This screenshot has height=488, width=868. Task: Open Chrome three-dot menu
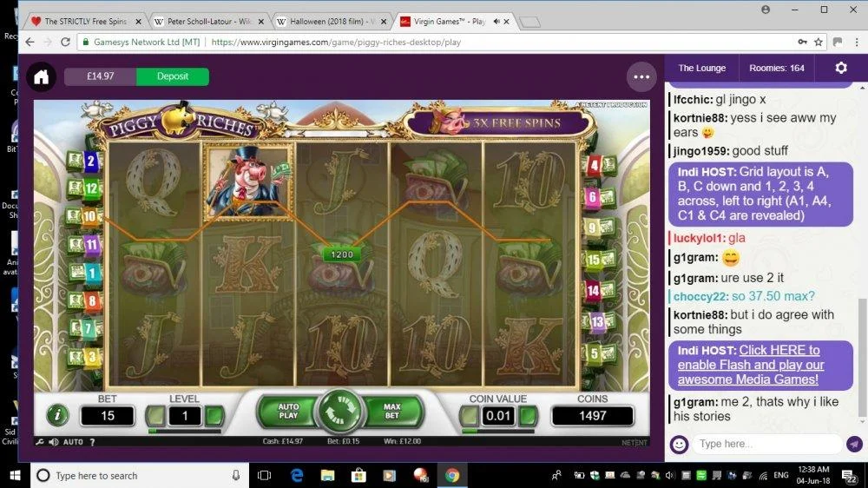click(x=857, y=42)
